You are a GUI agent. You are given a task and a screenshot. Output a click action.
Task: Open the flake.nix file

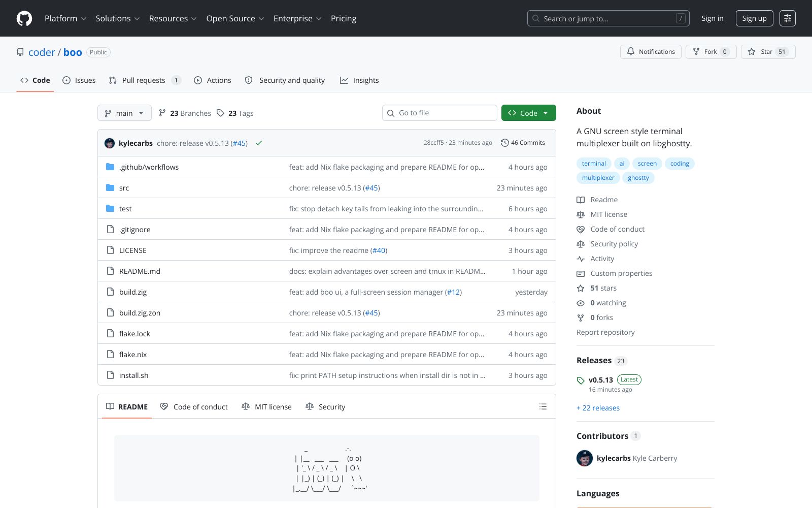tap(133, 354)
